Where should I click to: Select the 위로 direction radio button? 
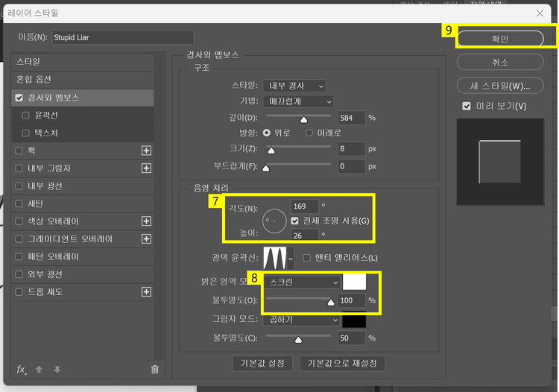[x=266, y=133]
